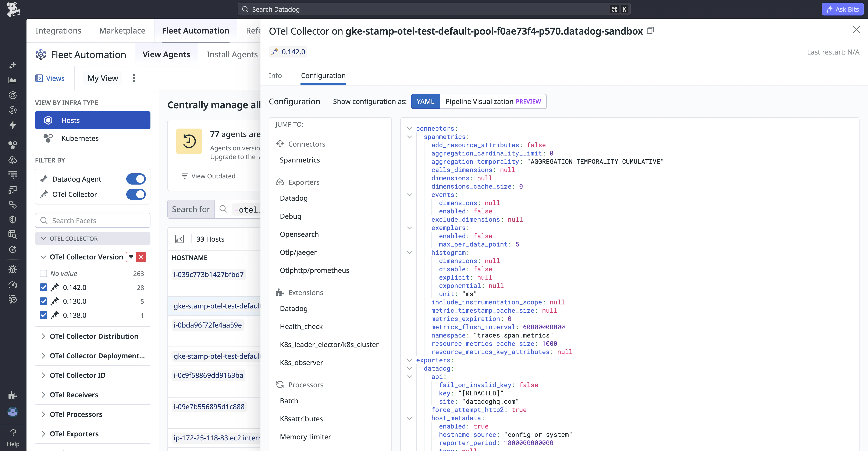Click the Integrations puzzle icon in the sidebar
This screenshot has width=868, height=451.
click(x=13, y=395)
